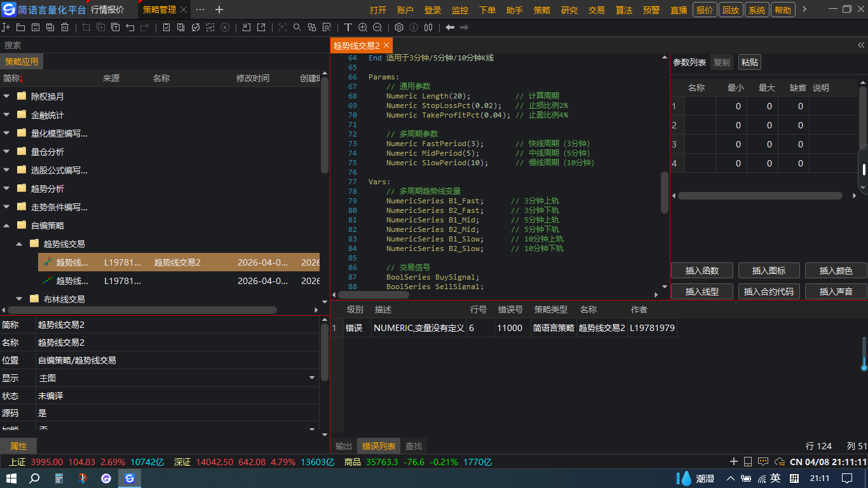Click the text 'T' font toolbar icon
The width and height of the screenshot is (868, 488).
348,27
